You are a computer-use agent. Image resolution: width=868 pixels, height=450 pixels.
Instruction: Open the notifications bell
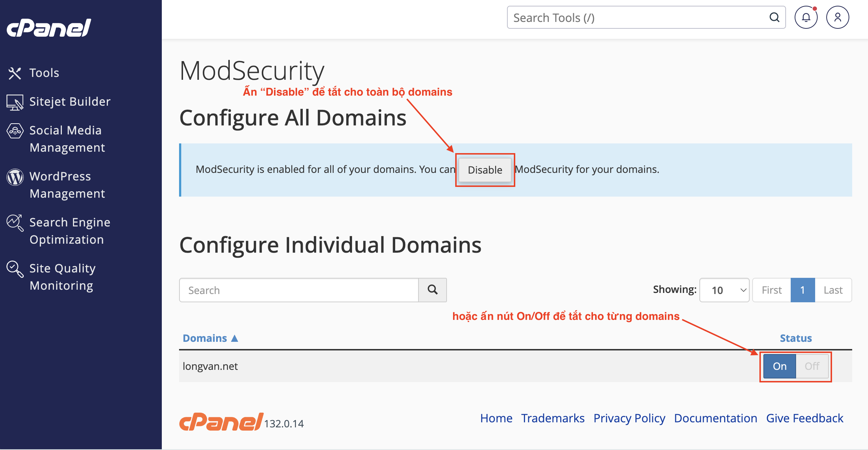point(806,18)
